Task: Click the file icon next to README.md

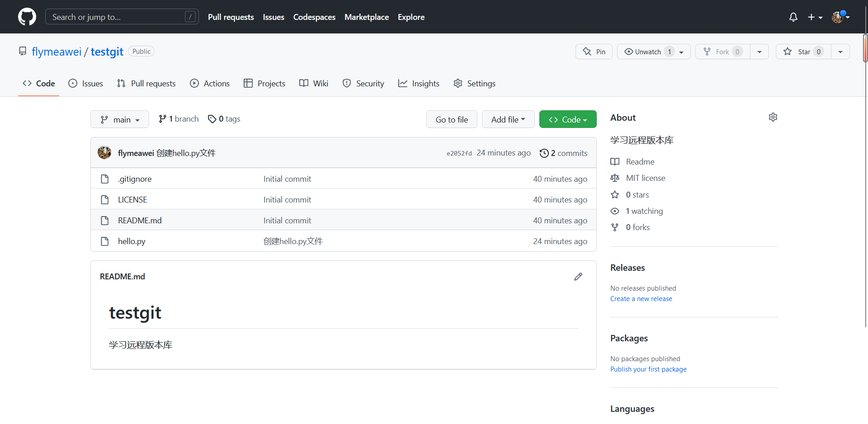Action: (x=105, y=221)
